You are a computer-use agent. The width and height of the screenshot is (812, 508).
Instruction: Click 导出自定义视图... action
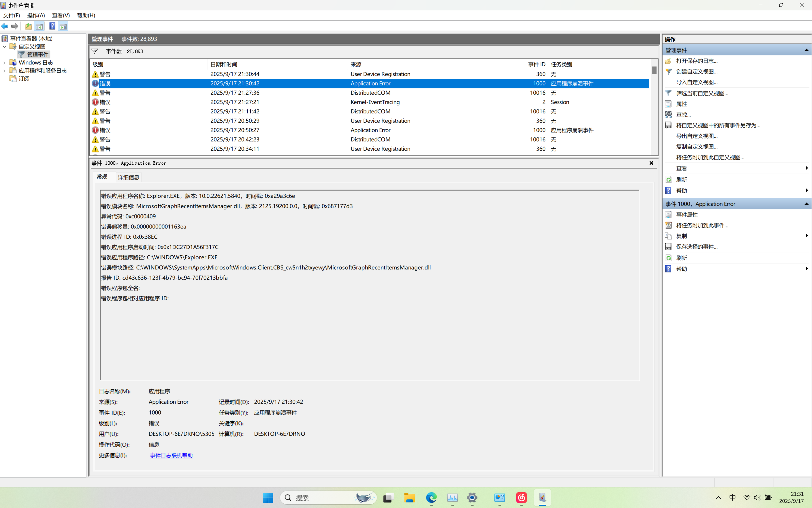(x=697, y=136)
